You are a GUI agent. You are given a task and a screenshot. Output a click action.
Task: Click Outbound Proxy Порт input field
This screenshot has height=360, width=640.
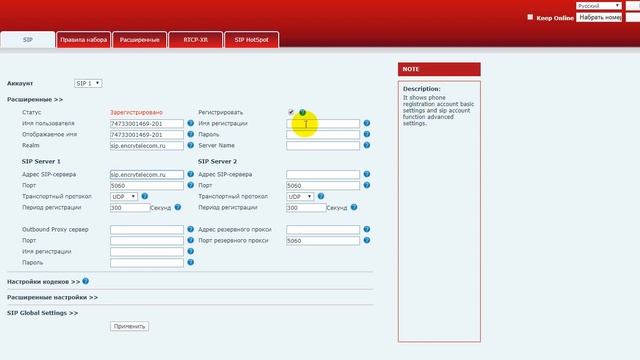[147, 240]
